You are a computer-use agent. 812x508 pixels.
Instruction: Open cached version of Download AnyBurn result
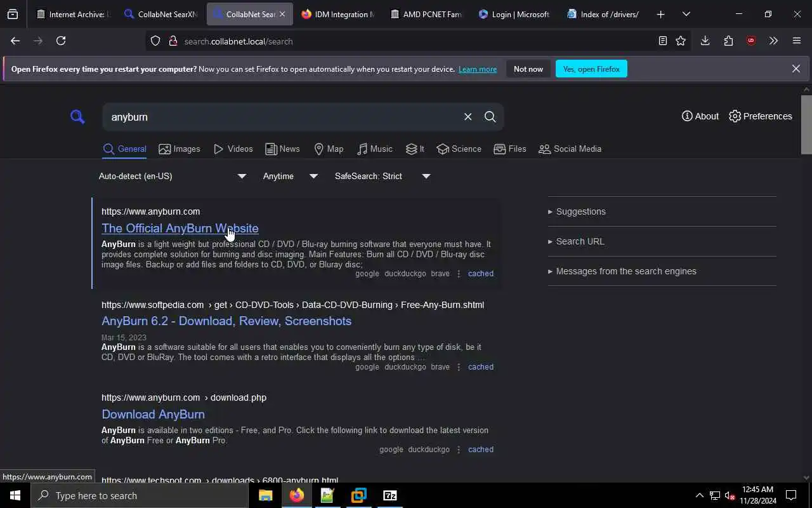pyautogui.click(x=481, y=450)
